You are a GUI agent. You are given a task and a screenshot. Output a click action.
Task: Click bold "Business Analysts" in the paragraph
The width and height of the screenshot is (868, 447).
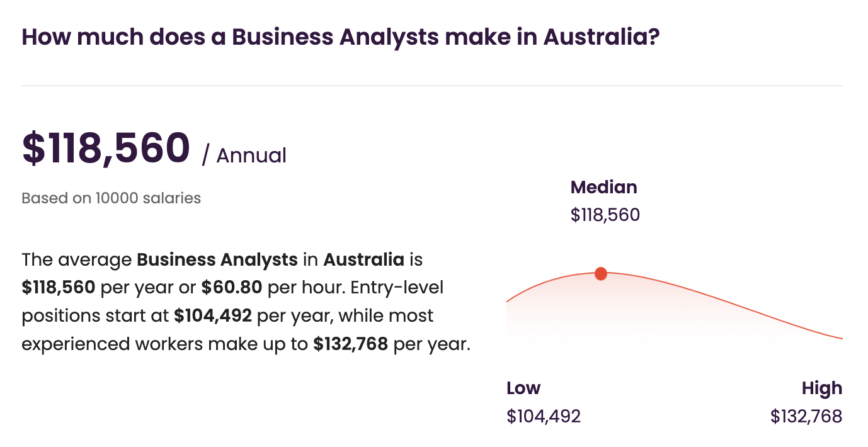point(217,259)
